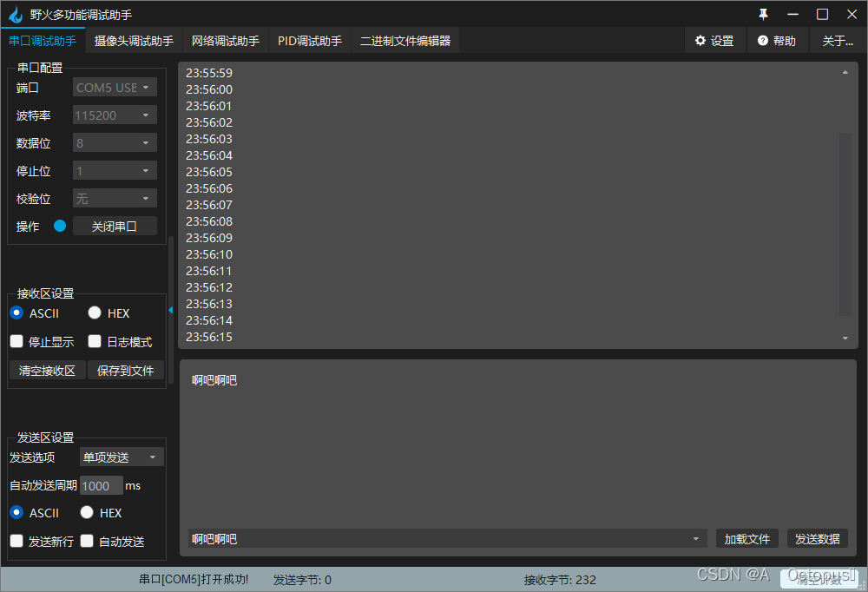The width and height of the screenshot is (868, 592).
Task: Switch to PID调试助手 tab
Action: coord(310,41)
